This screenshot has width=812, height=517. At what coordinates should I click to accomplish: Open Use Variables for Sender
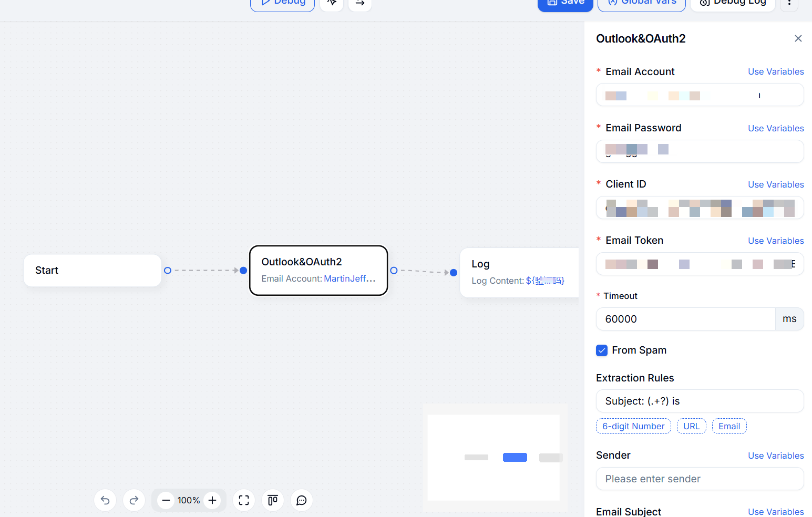tap(776, 456)
